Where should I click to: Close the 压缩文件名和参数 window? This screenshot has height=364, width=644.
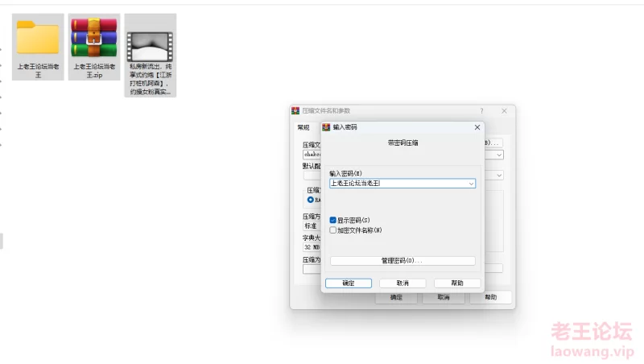coord(504,111)
